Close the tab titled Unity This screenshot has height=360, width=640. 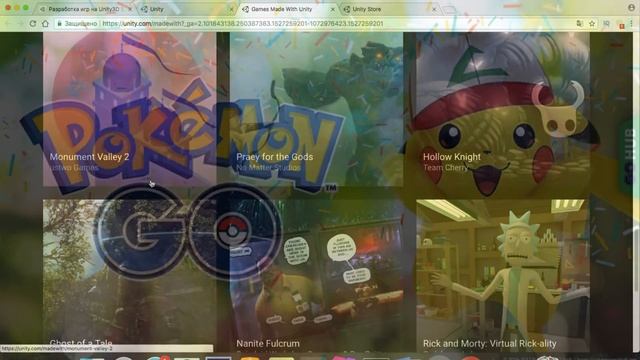pyautogui.click(x=231, y=9)
